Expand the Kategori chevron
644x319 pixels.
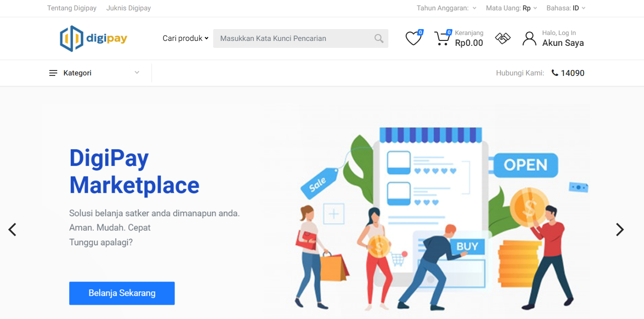137,73
